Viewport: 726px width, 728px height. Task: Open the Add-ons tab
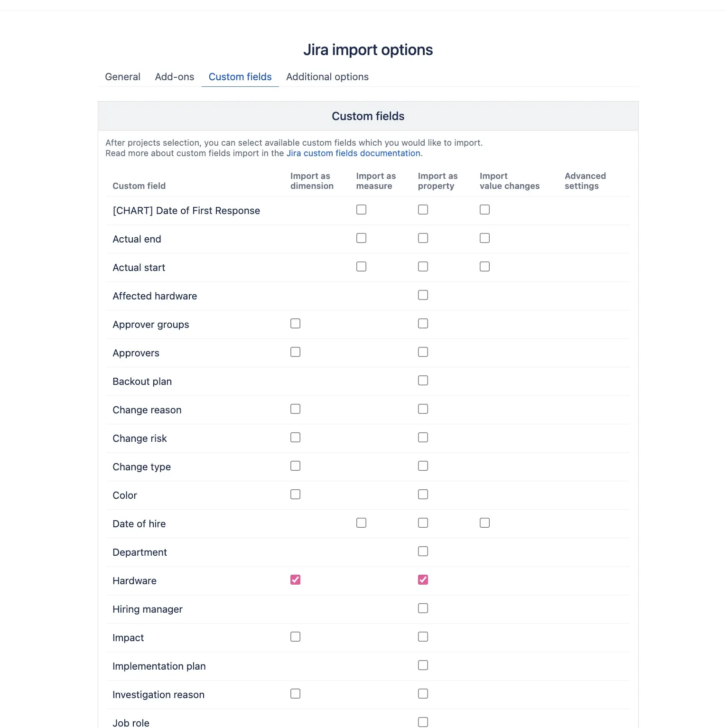click(x=174, y=77)
